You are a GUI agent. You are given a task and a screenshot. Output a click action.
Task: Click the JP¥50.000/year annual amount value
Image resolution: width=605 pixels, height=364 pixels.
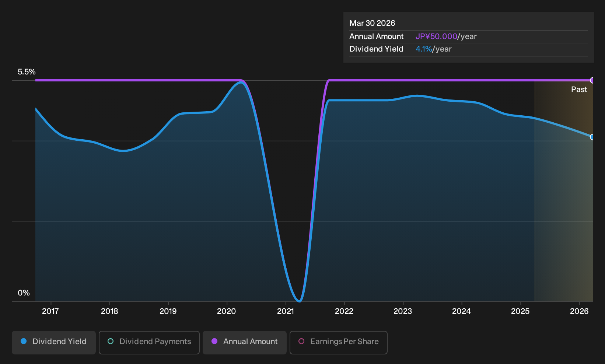(446, 36)
